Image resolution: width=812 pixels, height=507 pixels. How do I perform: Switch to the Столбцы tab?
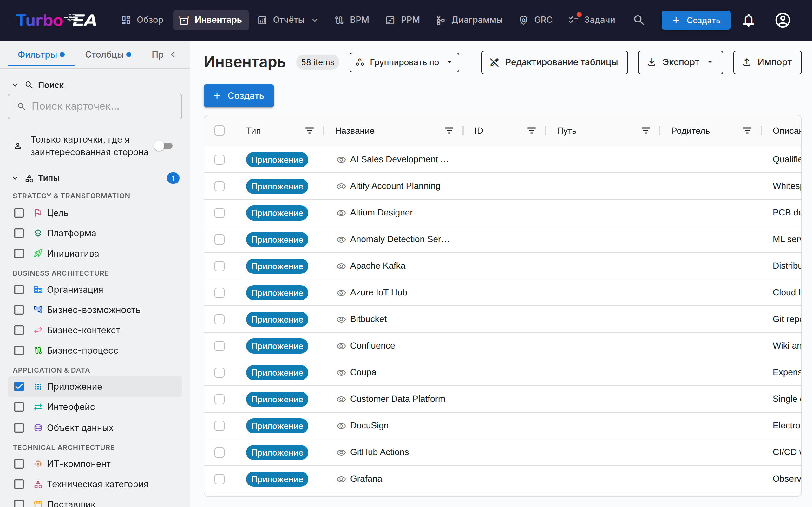pyautogui.click(x=108, y=54)
